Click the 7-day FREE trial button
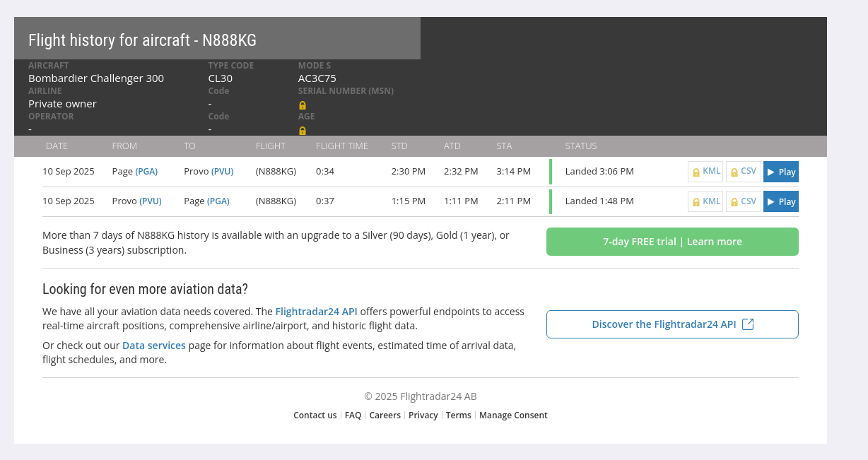 tap(672, 242)
